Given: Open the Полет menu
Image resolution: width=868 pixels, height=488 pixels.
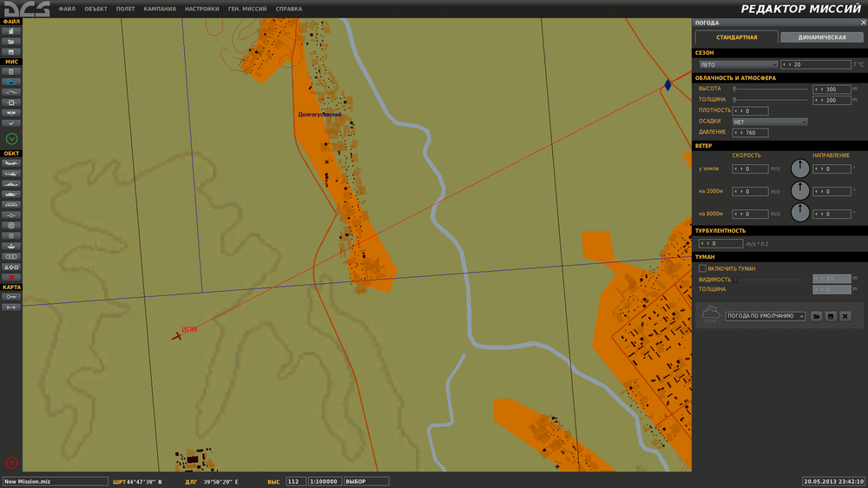Looking at the screenshot, I should 126,9.
